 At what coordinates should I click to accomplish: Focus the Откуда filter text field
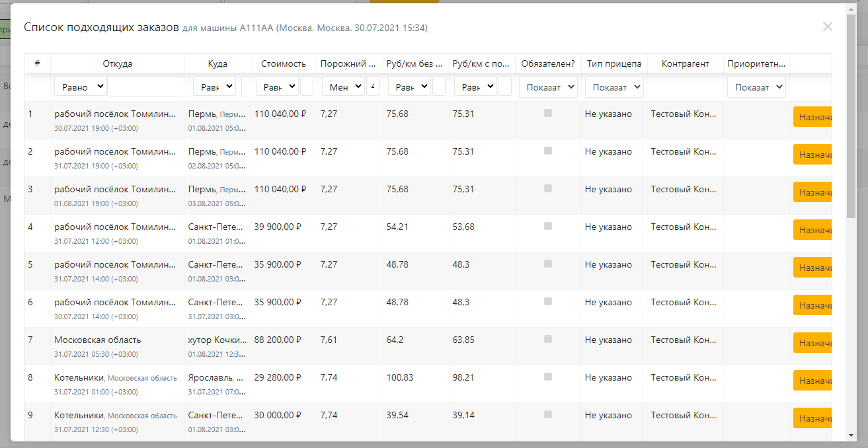tap(145, 87)
